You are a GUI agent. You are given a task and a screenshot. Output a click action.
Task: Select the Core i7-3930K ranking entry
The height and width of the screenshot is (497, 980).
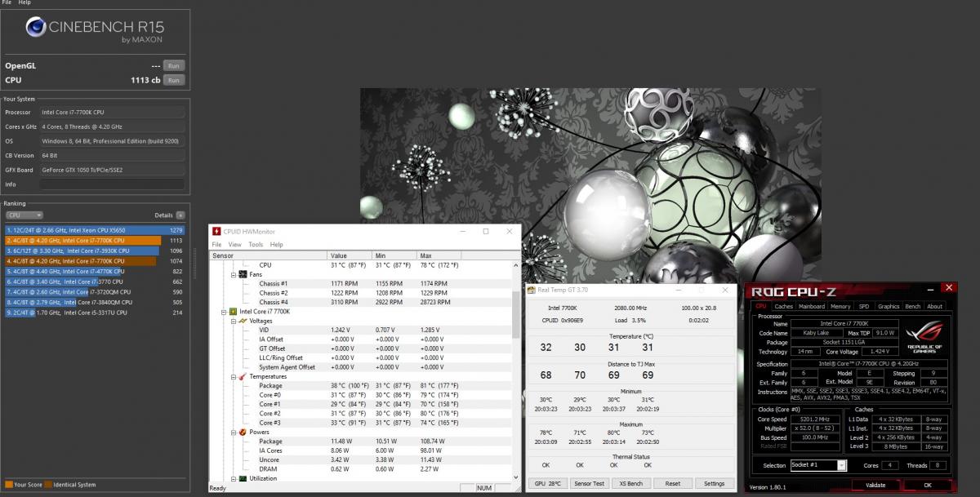[x=96, y=251]
